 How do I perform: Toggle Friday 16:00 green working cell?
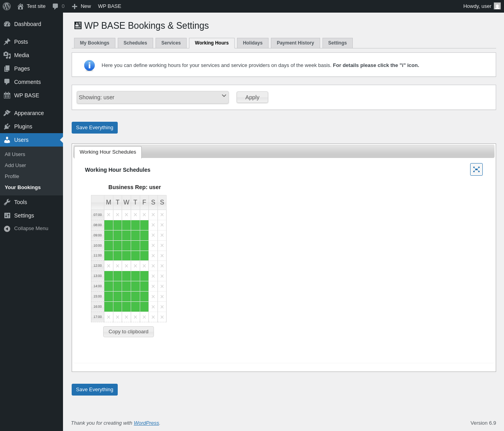coord(144,307)
